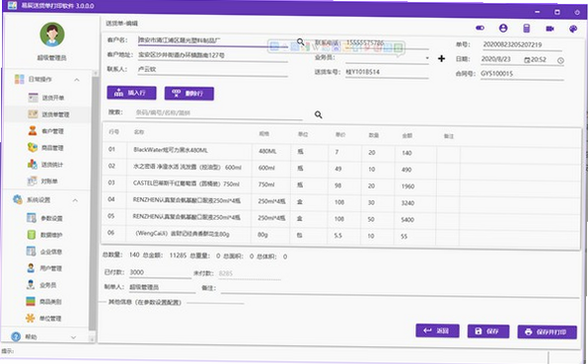The width and height of the screenshot is (588, 364).
Task: Click the 帮助 help question mark icon
Action: [16, 336]
